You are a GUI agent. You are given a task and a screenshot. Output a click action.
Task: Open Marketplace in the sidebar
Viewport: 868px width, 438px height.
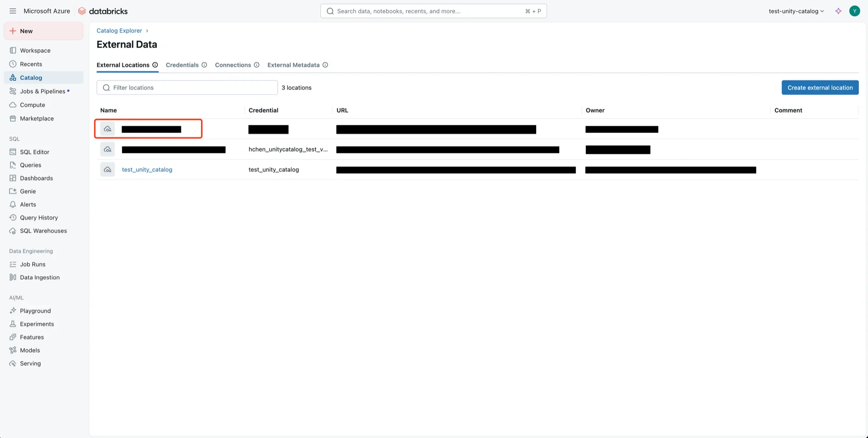[43, 118]
